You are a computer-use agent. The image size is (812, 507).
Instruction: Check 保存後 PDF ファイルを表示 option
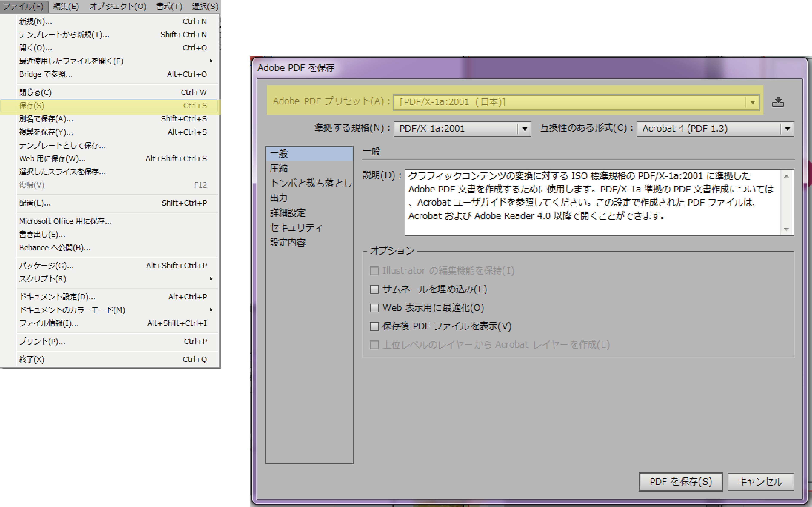(374, 326)
